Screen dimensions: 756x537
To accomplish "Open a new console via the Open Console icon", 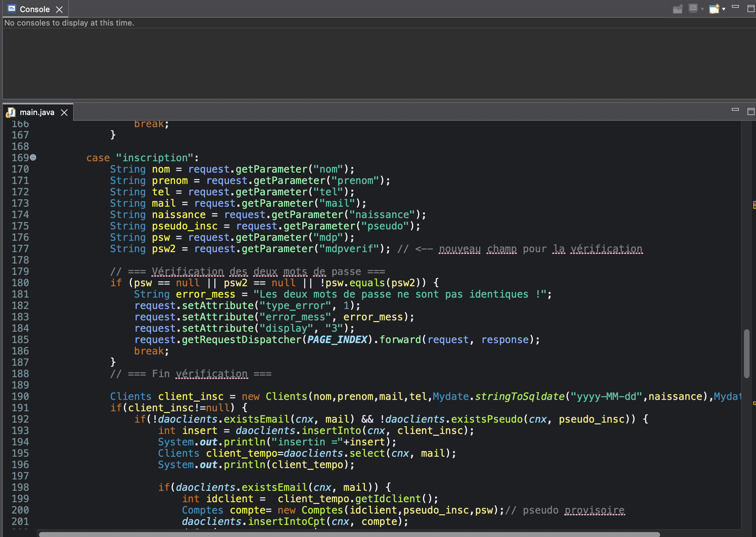I will click(x=714, y=9).
